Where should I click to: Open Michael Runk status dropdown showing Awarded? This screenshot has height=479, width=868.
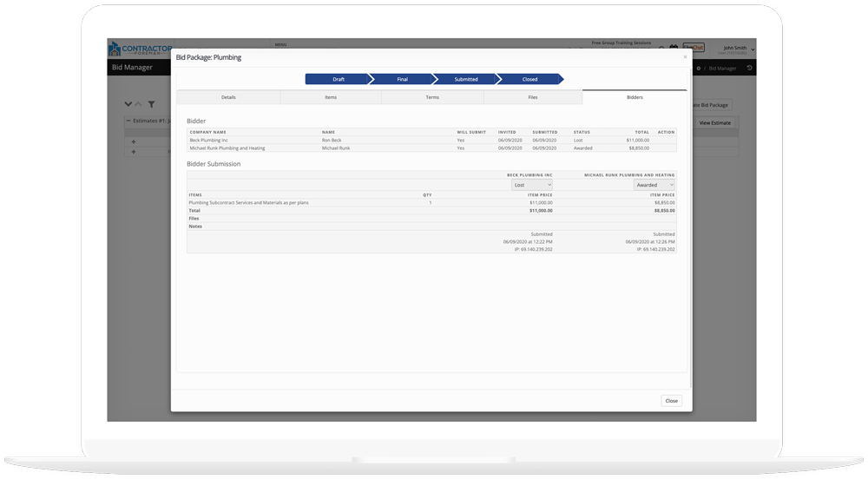pos(654,185)
